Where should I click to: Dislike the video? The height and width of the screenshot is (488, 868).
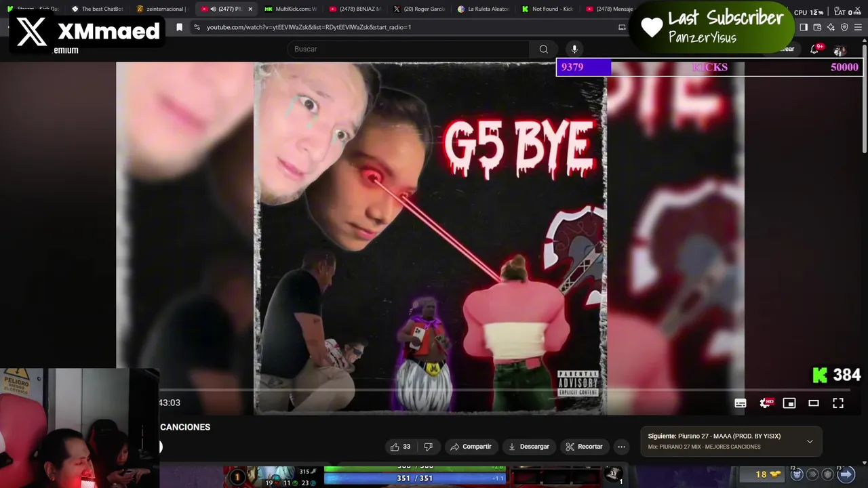(428, 447)
